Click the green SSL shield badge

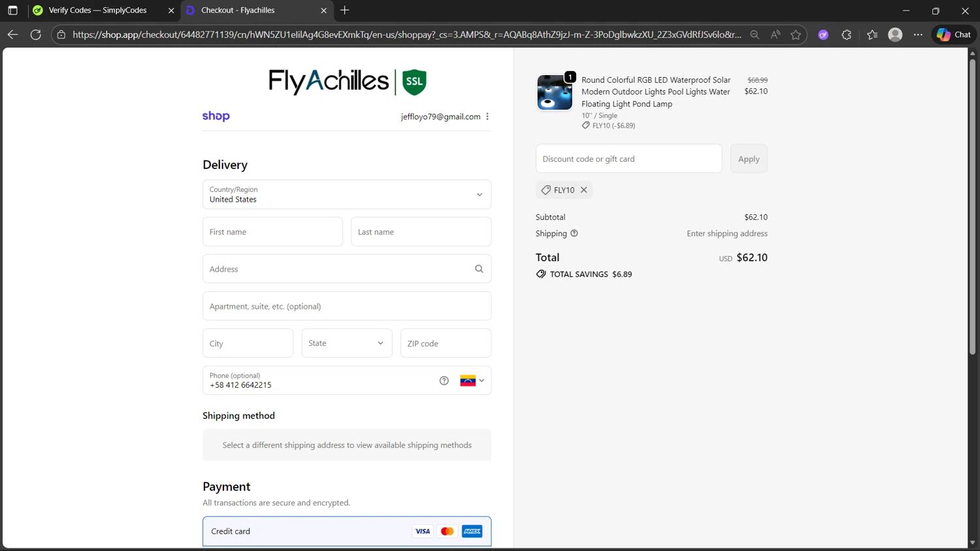point(414,82)
